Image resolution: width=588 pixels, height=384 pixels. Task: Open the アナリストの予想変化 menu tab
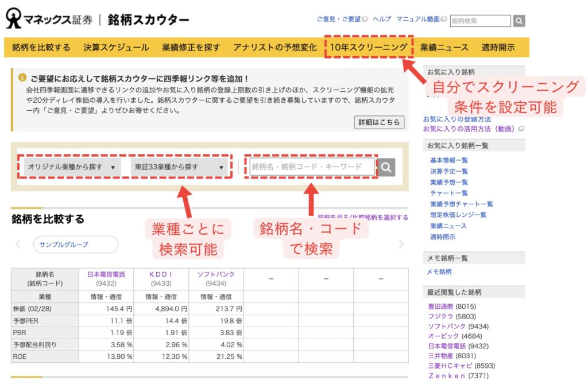(275, 47)
